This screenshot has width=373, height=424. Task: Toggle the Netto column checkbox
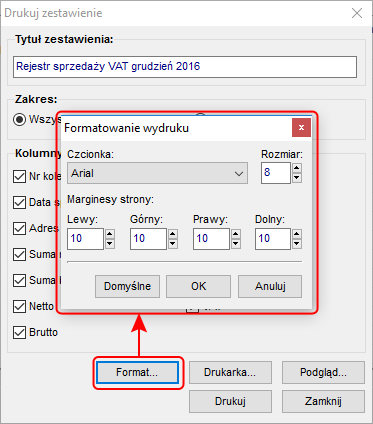point(19,306)
